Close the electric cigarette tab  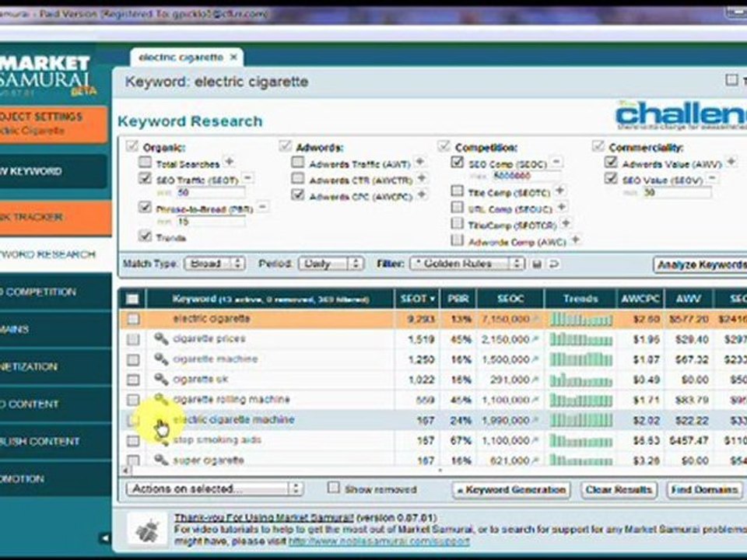[233, 57]
